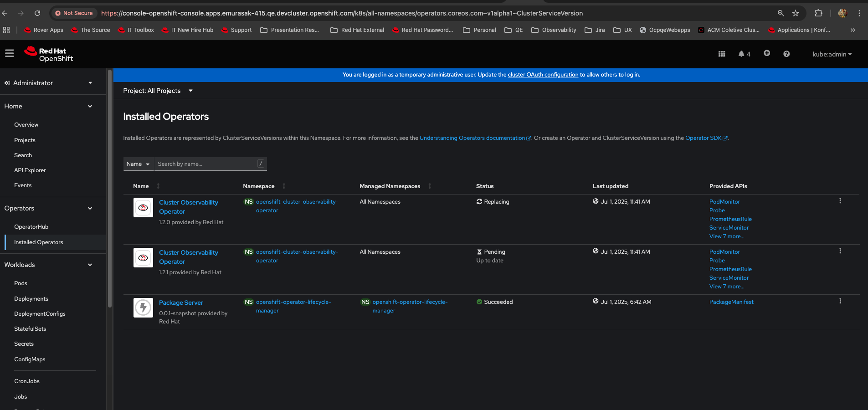Click the plus import icon in masthead
This screenshot has height=410, width=868.
pos(767,53)
